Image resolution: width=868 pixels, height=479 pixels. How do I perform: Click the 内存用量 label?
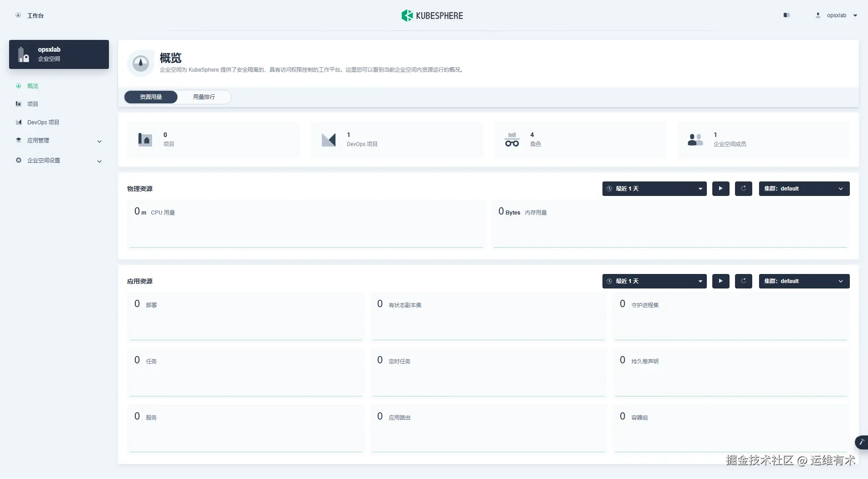536,213
